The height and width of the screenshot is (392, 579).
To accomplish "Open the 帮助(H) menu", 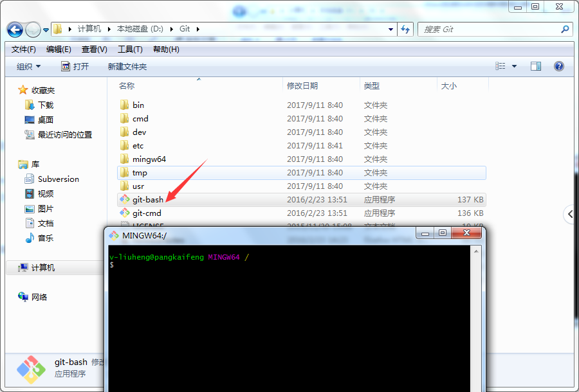I will [x=166, y=49].
